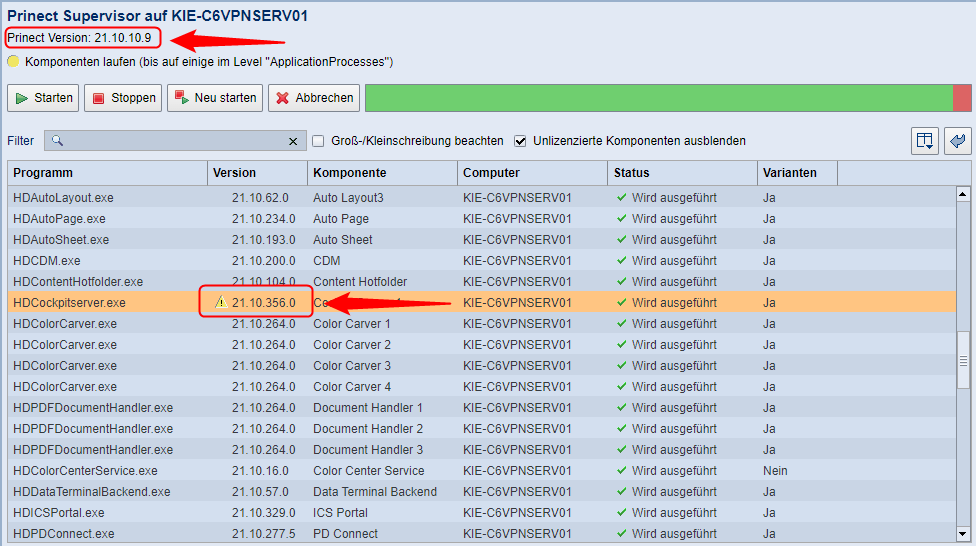This screenshot has width=976, height=546.
Task: Click the green checkmark in the CDM row
Action: pos(621,260)
